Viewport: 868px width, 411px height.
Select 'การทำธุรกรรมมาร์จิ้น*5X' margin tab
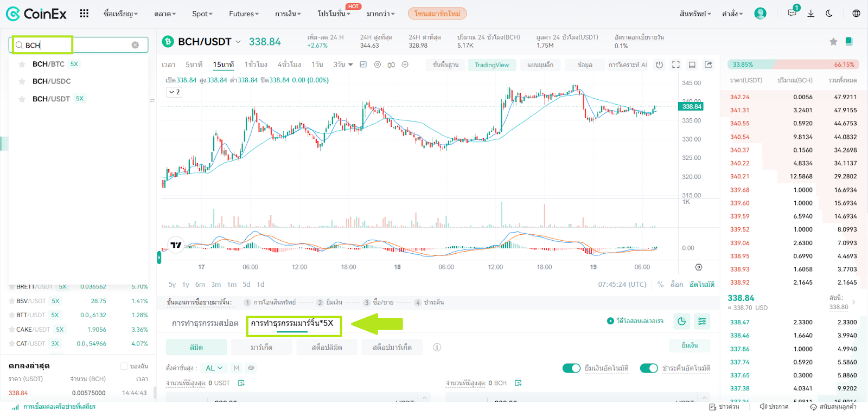292,323
